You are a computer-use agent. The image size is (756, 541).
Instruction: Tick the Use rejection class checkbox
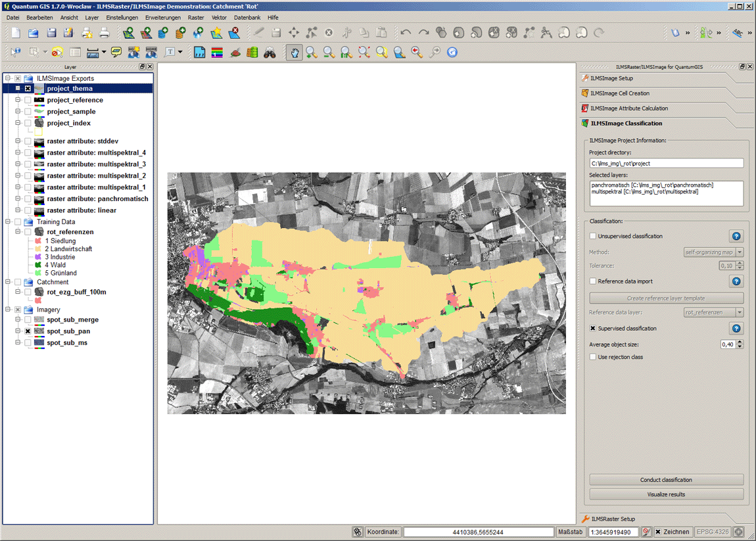coord(593,358)
